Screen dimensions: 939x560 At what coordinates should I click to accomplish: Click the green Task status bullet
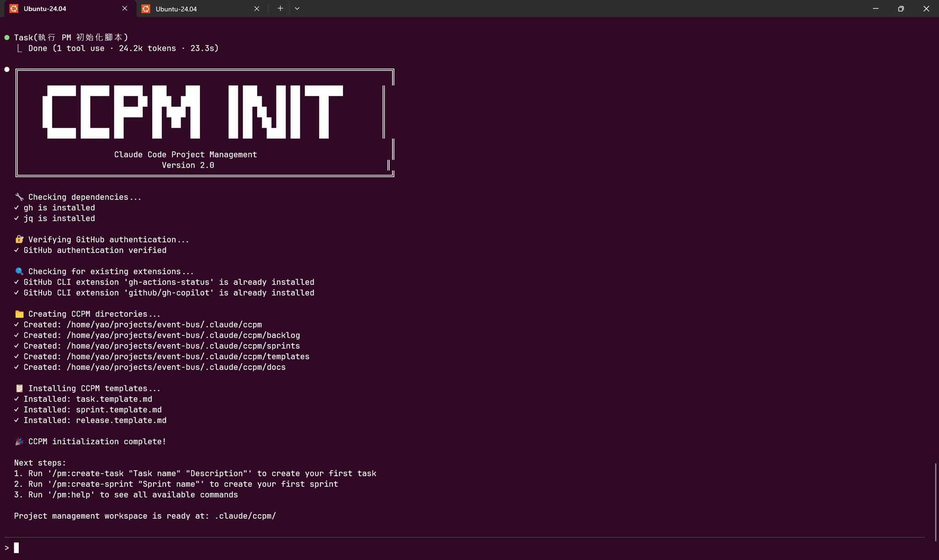(7, 38)
